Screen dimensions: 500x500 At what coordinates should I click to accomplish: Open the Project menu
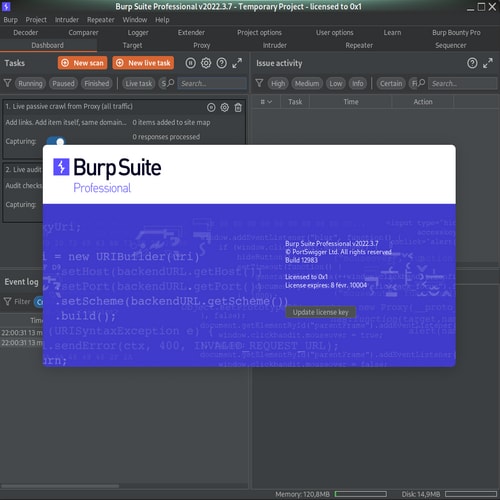(x=36, y=20)
